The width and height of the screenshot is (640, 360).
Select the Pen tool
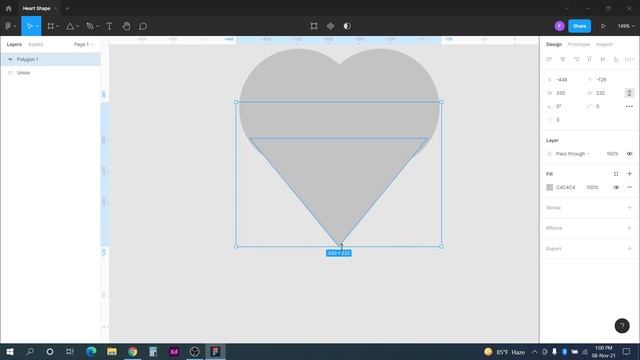[x=90, y=26]
